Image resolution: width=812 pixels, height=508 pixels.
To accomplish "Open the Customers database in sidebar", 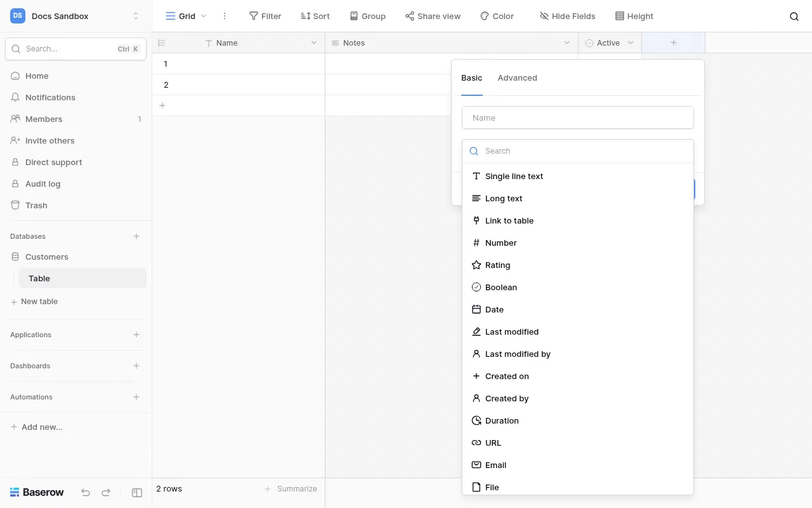I will point(75,257).
